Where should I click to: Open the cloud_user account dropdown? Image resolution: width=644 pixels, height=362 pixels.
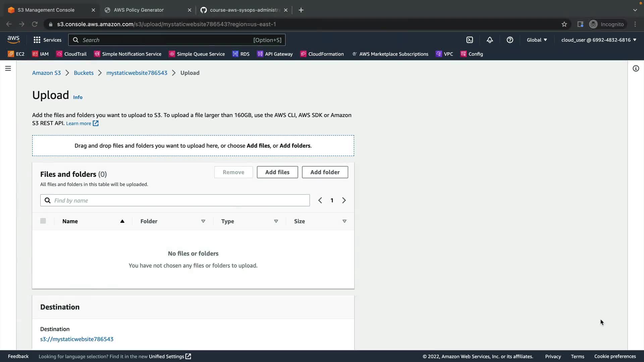click(598, 40)
